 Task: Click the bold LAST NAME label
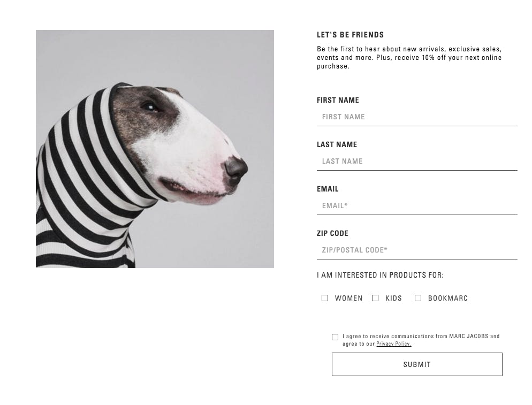(x=337, y=144)
